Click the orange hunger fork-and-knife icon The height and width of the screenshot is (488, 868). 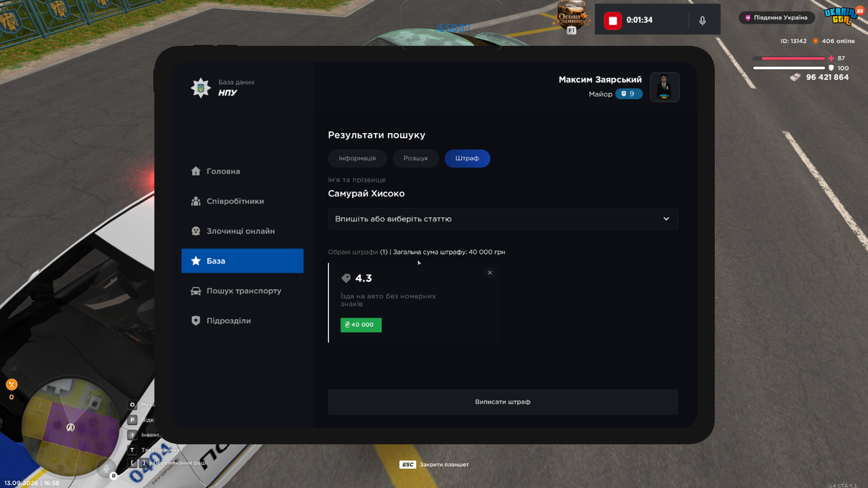point(11,385)
